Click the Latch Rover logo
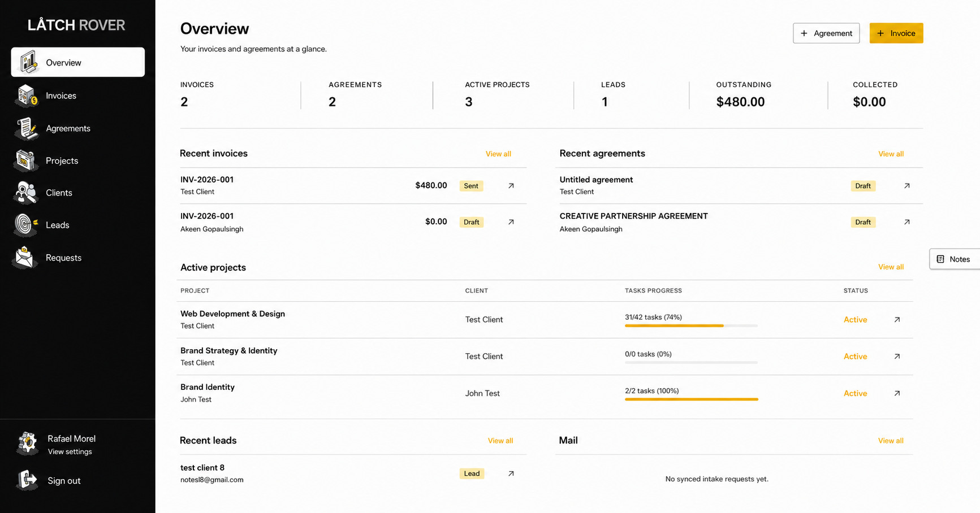The width and height of the screenshot is (980, 513). (76, 25)
